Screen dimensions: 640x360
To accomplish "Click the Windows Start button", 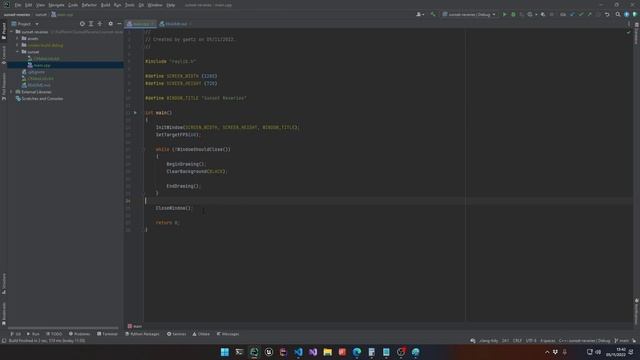I will (x=224, y=352).
